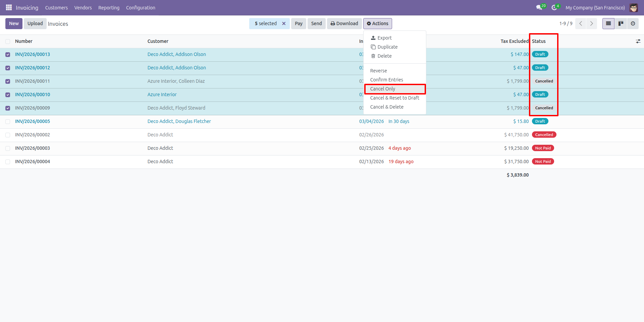The width and height of the screenshot is (644, 322).
Task: Click the Upload button
Action: pos(35,23)
